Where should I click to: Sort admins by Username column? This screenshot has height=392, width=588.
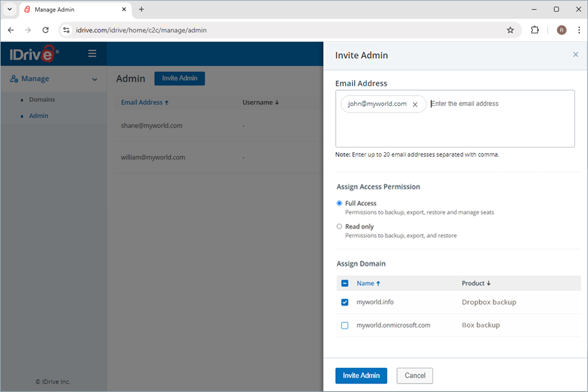[261, 103]
